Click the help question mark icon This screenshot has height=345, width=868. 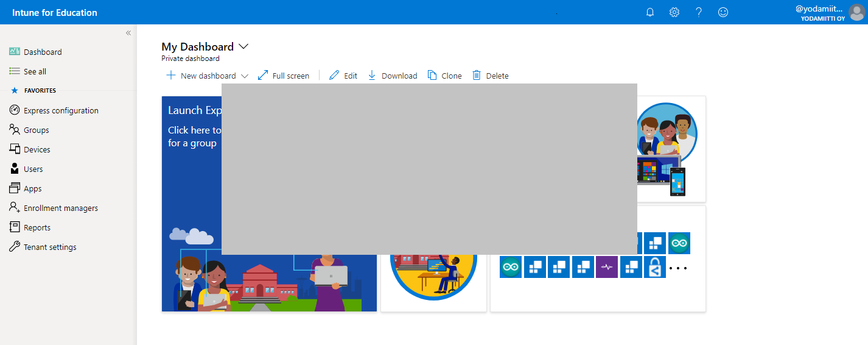coord(699,12)
